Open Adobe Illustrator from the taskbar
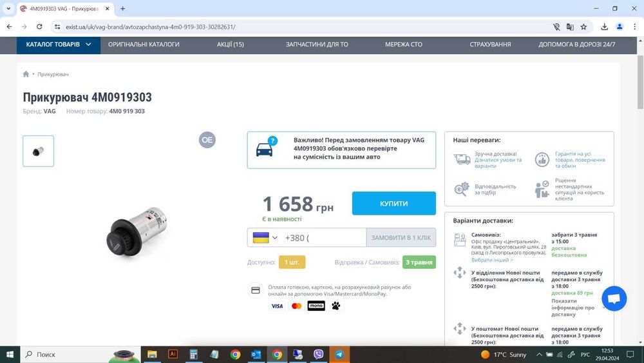 coord(173,355)
